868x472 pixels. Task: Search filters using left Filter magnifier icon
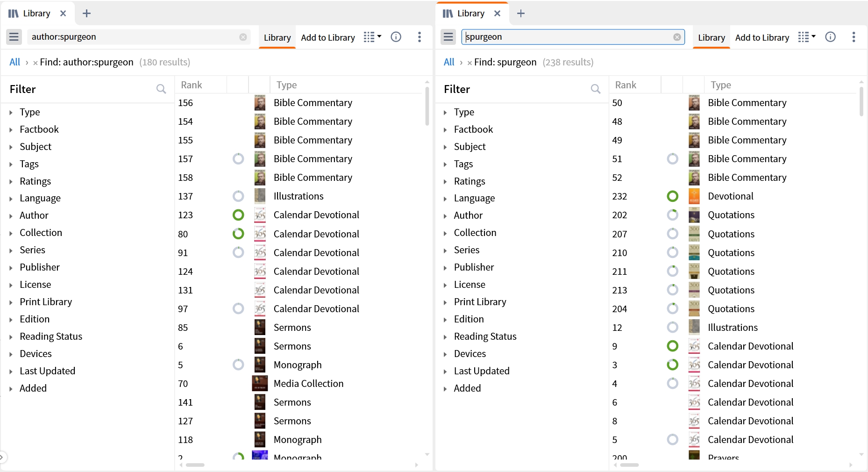click(161, 89)
